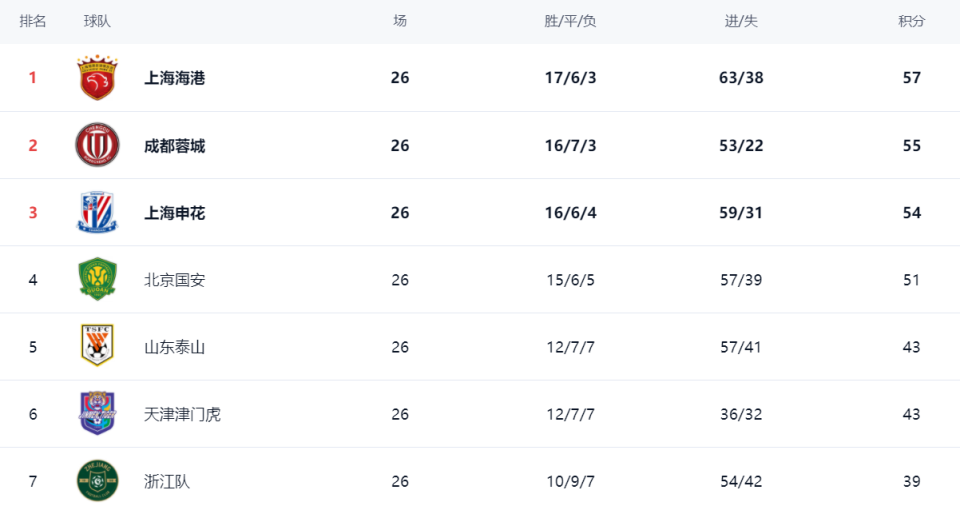Select the 上海申花 team name
Screen dimensions: 960x514
click(x=174, y=213)
